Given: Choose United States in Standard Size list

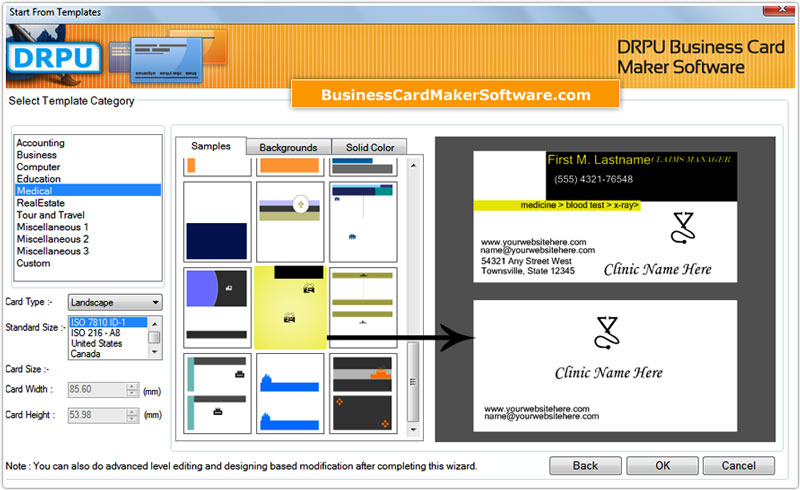Looking at the screenshot, I should [x=98, y=343].
